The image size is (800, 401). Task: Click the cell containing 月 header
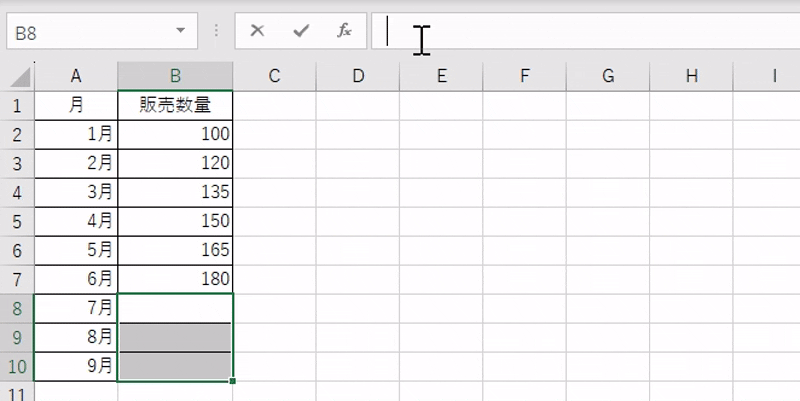[x=76, y=106]
